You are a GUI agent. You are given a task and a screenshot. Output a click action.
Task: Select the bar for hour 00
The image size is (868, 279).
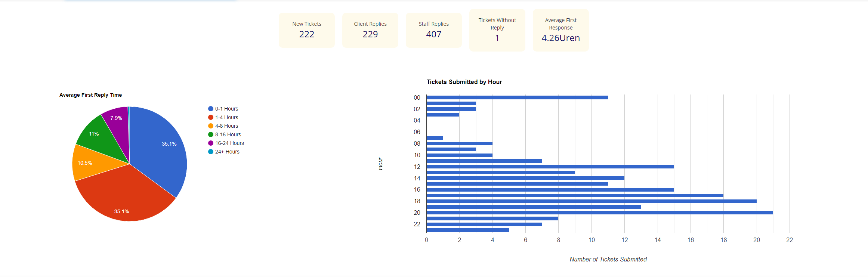pyautogui.click(x=517, y=97)
